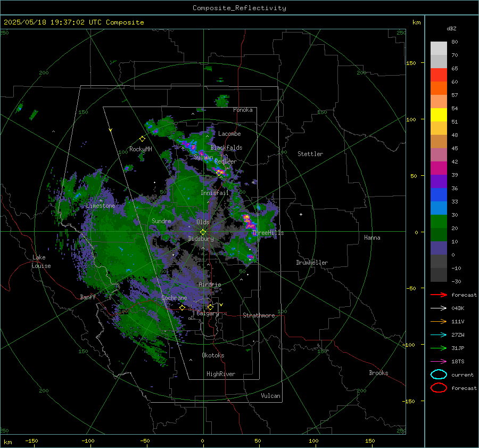Screen dimensions: 479x448
Task: Select the light gray 80 dBZ swatch
Action: tap(439, 48)
